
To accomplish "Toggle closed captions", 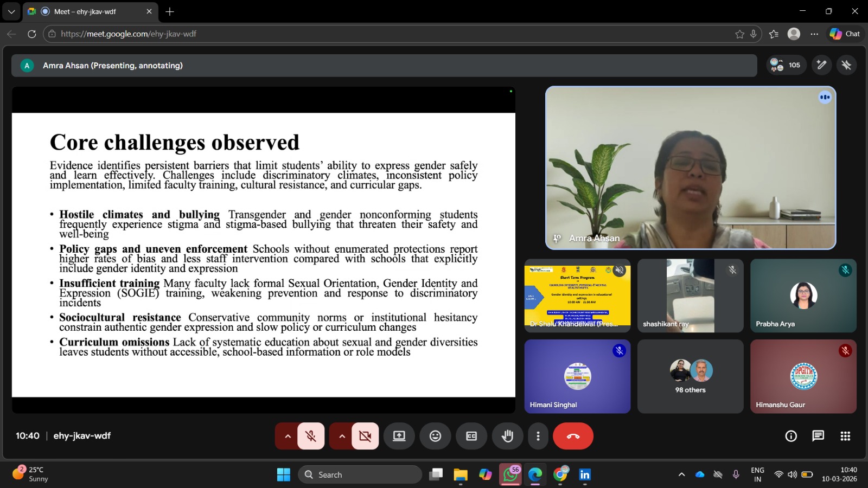I will click(x=471, y=436).
